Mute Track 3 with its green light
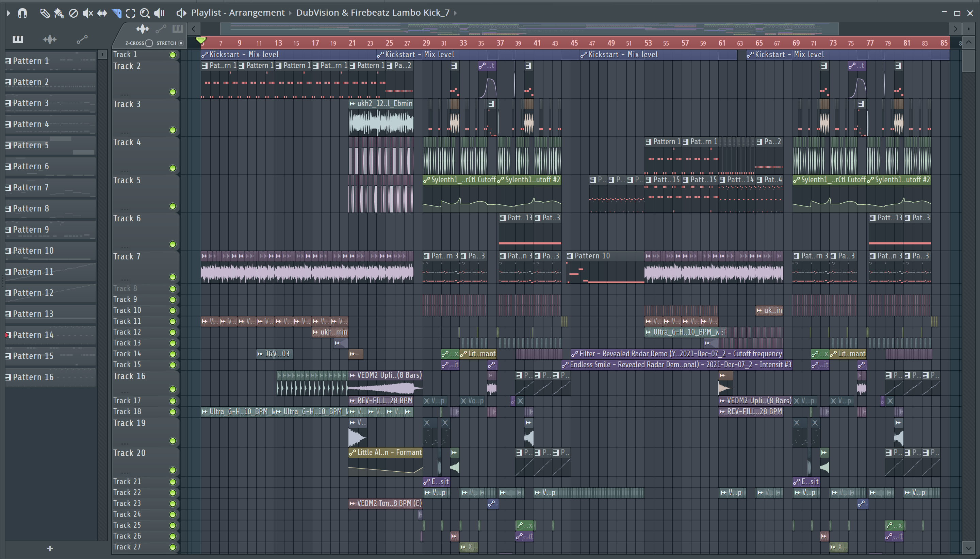Viewport: 980px width, 559px height. (173, 130)
